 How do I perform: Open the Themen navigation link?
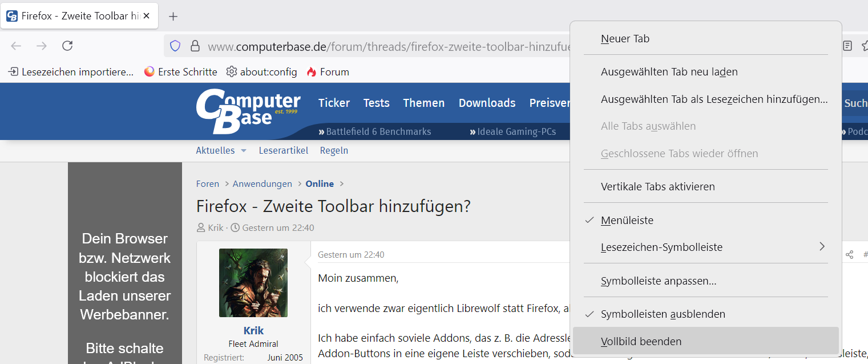[423, 103]
